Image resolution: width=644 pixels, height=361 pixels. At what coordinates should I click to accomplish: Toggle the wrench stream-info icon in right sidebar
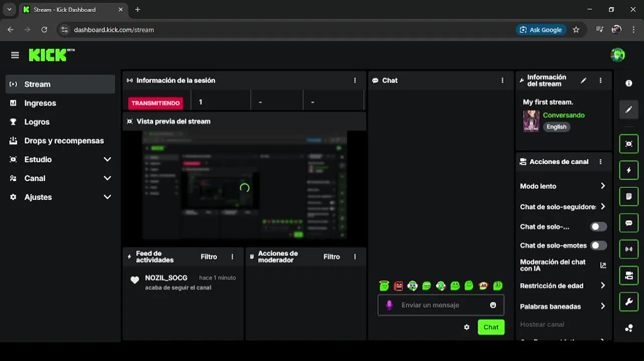click(x=628, y=301)
